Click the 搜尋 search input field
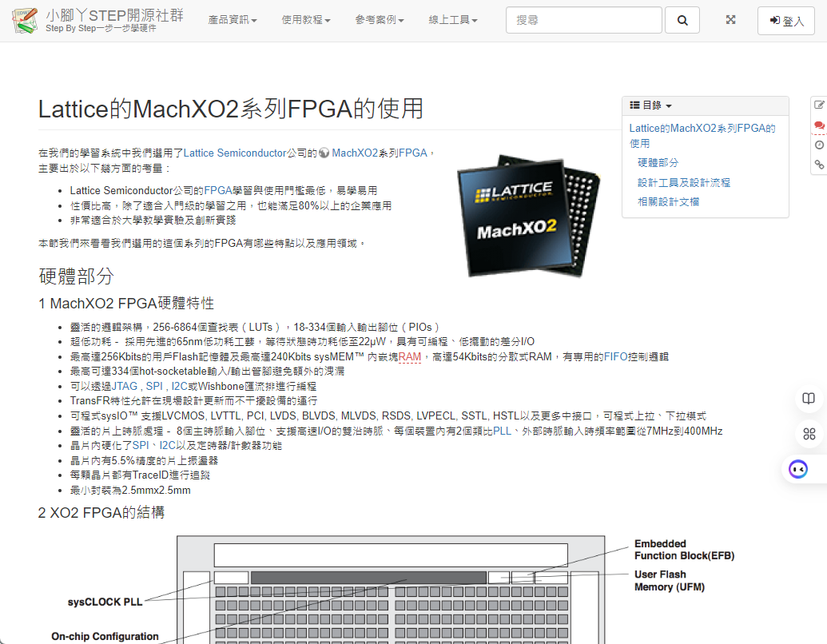Viewport: 827px width, 644px height. click(583, 20)
